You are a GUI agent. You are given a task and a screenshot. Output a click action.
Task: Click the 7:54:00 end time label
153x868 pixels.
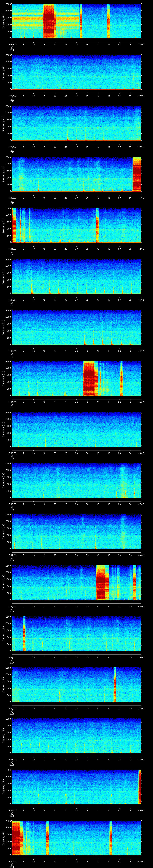pyautogui.click(x=141, y=861)
